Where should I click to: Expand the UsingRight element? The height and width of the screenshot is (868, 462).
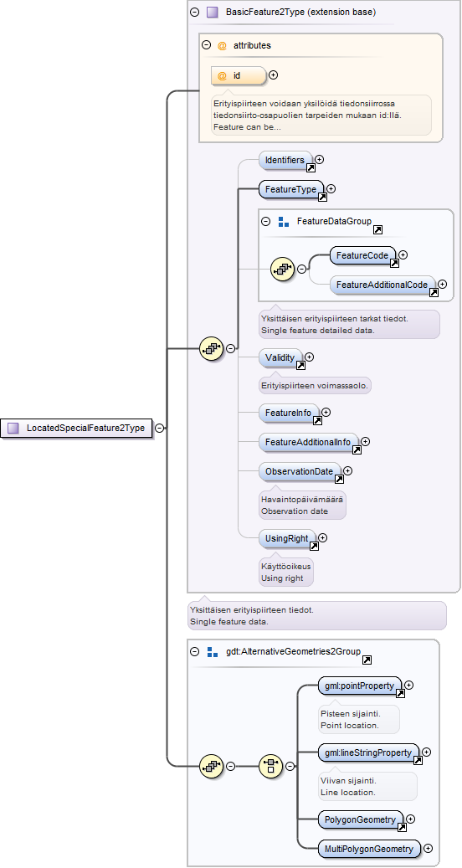tap(323, 537)
